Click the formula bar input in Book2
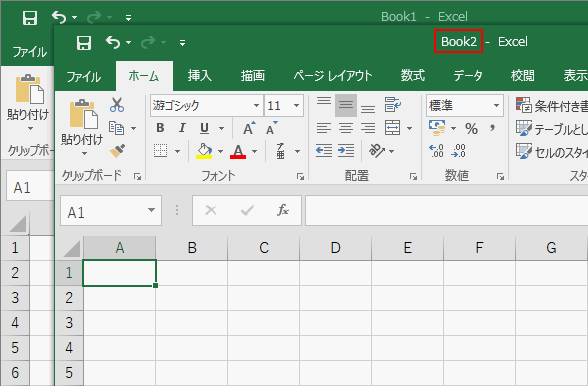 447,210
